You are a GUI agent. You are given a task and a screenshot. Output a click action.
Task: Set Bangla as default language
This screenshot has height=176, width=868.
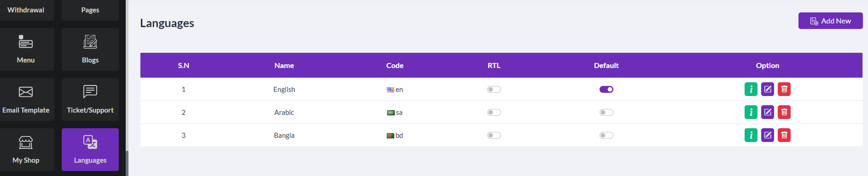point(606,135)
